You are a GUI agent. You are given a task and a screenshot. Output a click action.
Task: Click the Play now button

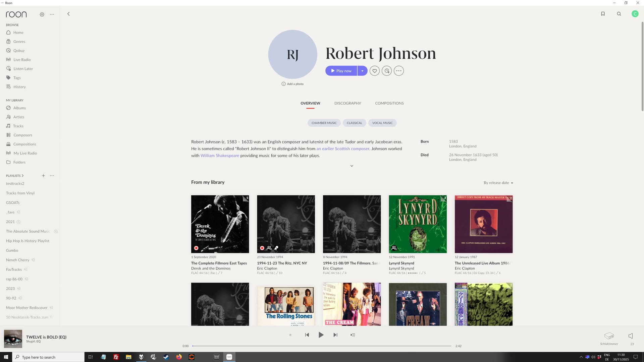click(x=341, y=71)
